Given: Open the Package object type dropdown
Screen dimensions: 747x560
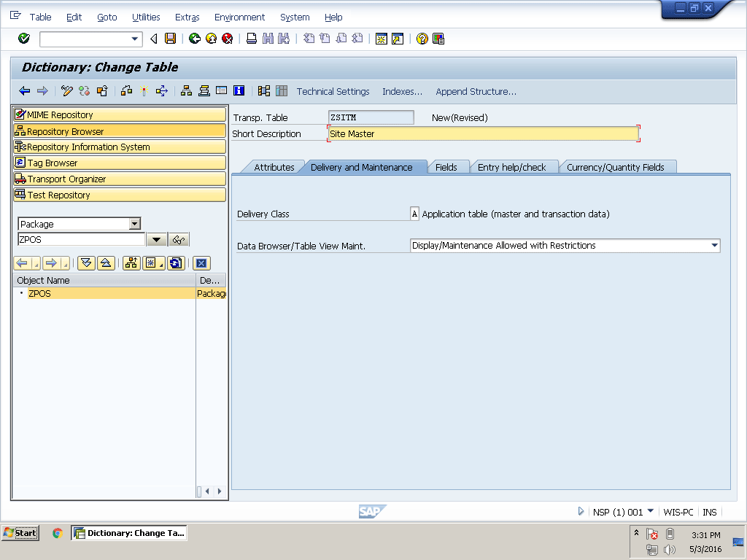Looking at the screenshot, I should tap(134, 224).
